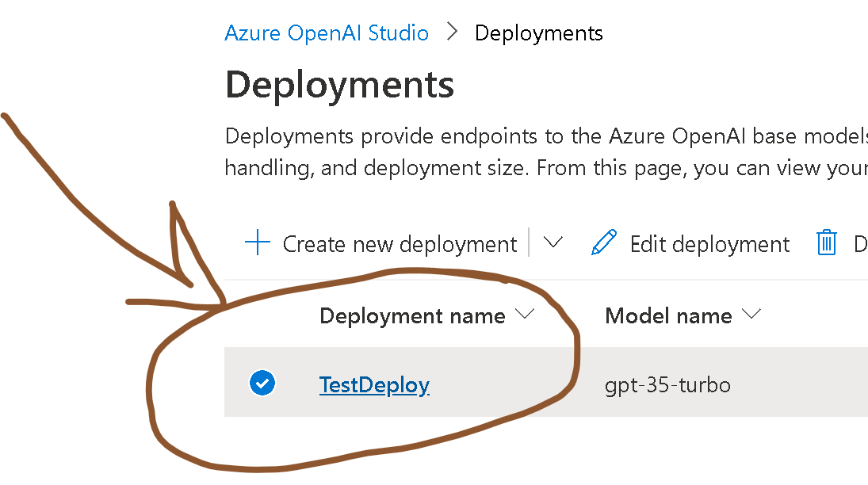
Task: Click Edit deployment button text
Action: coord(709,244)
